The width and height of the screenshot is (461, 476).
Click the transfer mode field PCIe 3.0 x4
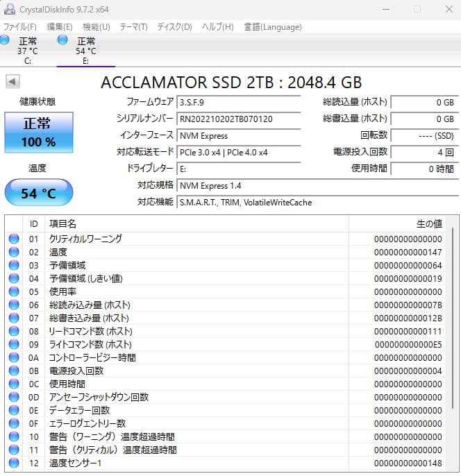tap(238, 152)
